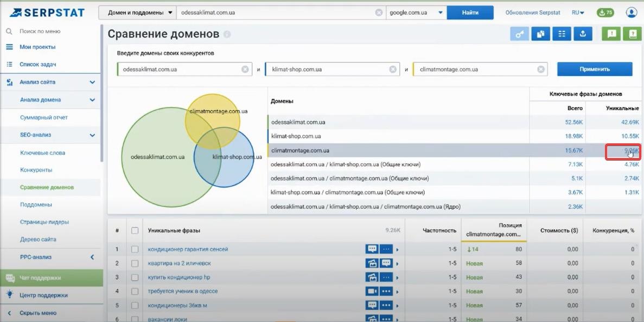
Task: Click the Найти search button
Action: pos(470,12)
